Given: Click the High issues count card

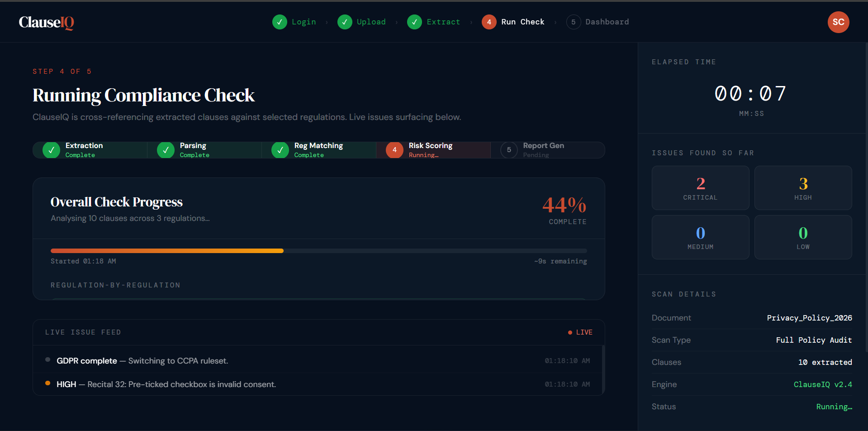Looking at the screenshot, I should coord(803,188).
